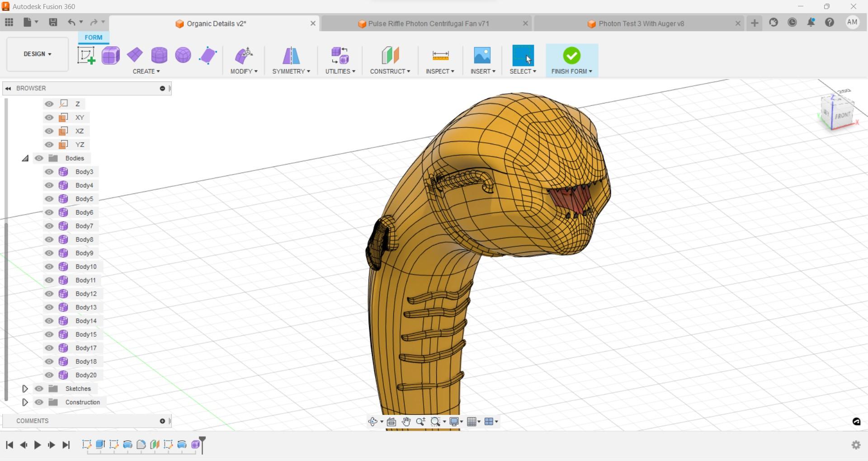Click the FINISH FORM button
The height and width of the screenshot is (461, 868).
click(x=571, y=60)
